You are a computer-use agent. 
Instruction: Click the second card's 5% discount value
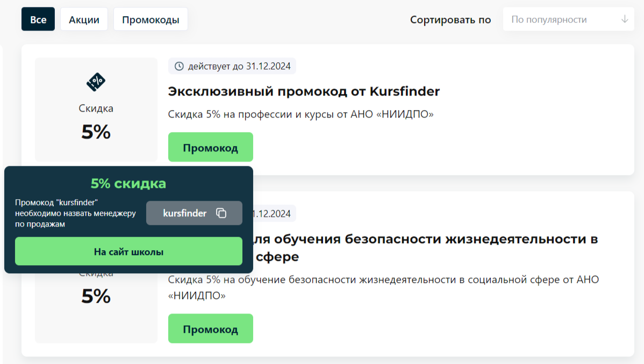pos(96,296)
